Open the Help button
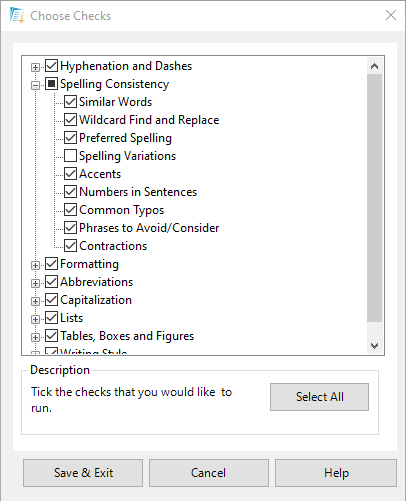The width and height of the screenshot is (406, 501). (336, 473)
